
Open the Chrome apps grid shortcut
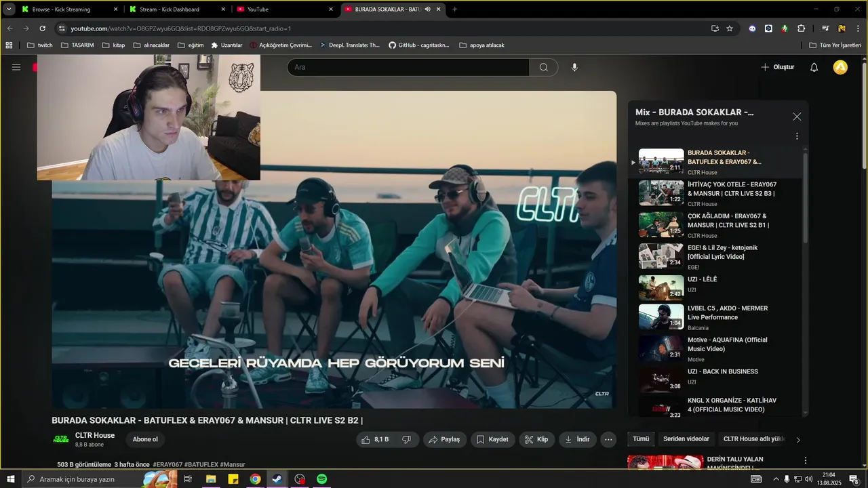9,45
